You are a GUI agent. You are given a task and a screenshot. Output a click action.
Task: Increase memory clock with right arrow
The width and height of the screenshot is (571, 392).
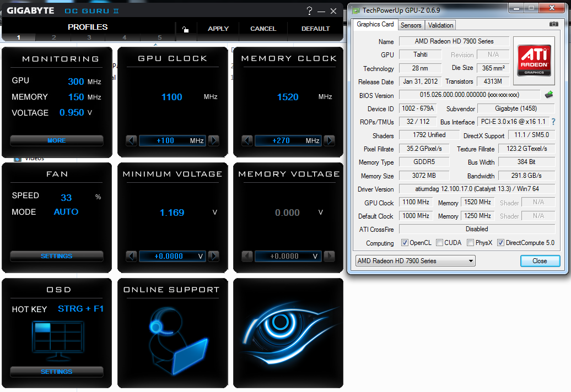coord(330,141)
